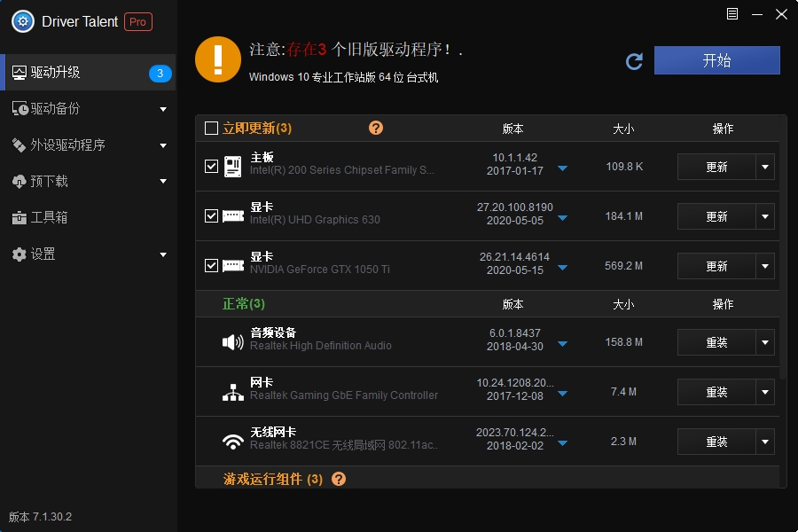Toggle the 立即更新(3) select-all checkbox
Screen dimensions: 798x532
(x=211, y=128)
